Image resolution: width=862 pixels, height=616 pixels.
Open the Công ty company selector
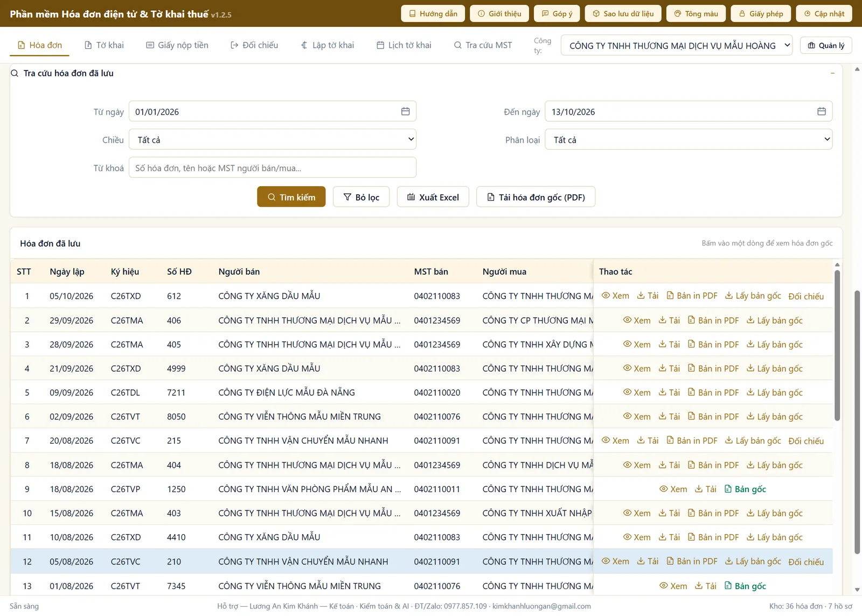(677, 46)
